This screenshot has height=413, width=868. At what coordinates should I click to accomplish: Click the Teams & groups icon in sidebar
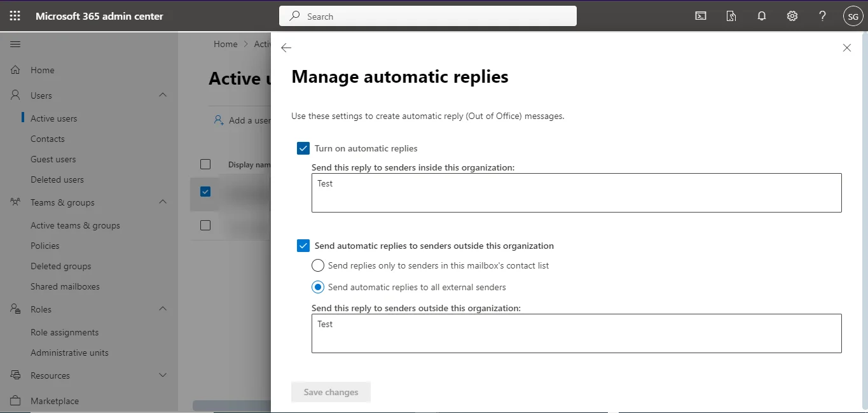pyautogui.click(x=16, y=202)
